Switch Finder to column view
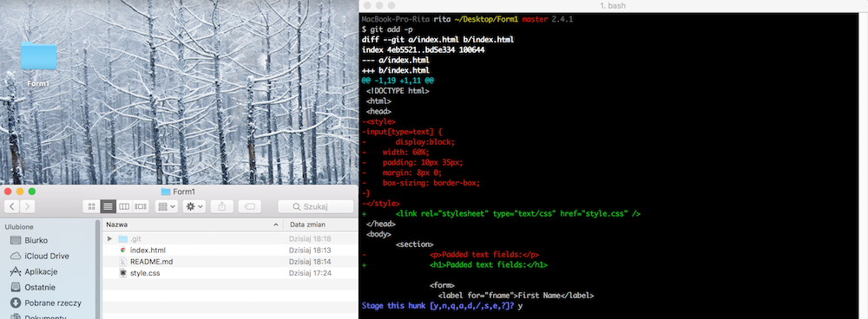This screenshot has height=319, width=868. coord(124,206)
